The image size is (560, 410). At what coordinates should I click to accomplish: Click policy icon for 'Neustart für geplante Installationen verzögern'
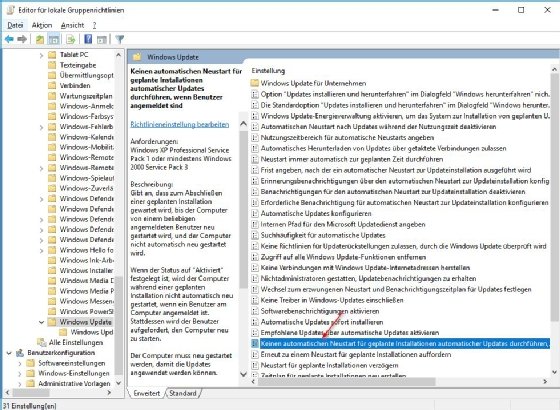[x=255, y=365]
